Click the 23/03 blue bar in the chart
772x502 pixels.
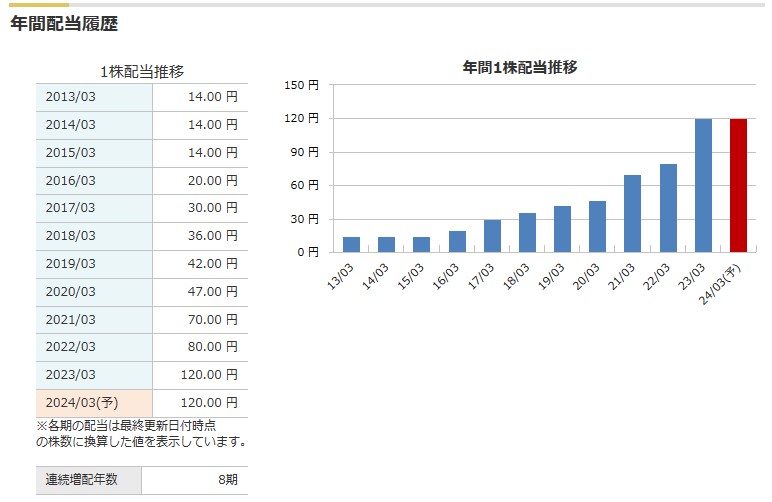pos(703,186)
